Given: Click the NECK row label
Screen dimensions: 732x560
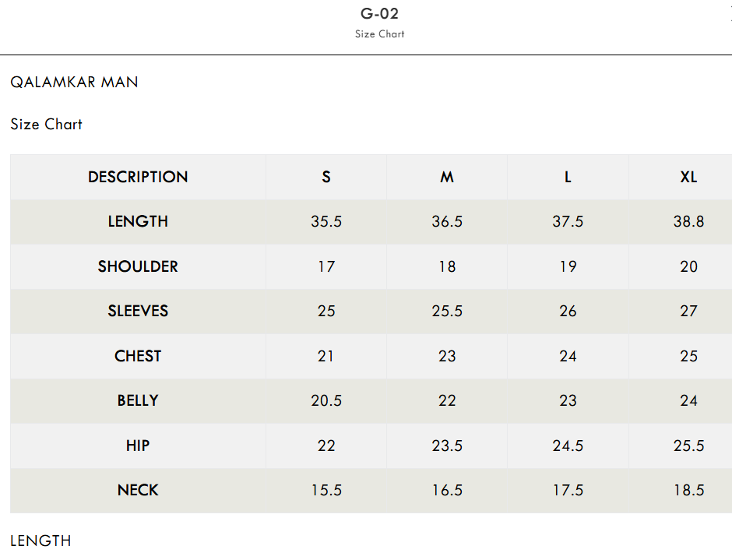Looking at the screenshot, I should (138, 491).
